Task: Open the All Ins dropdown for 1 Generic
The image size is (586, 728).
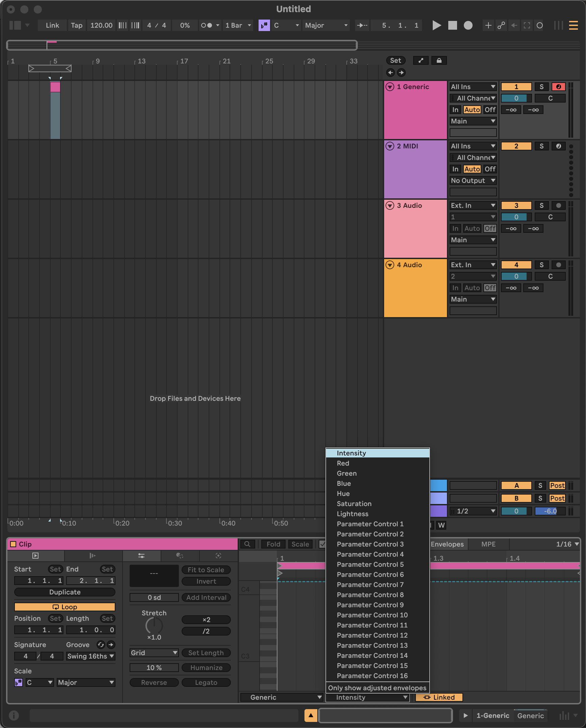Action: (x=473, y=87)
